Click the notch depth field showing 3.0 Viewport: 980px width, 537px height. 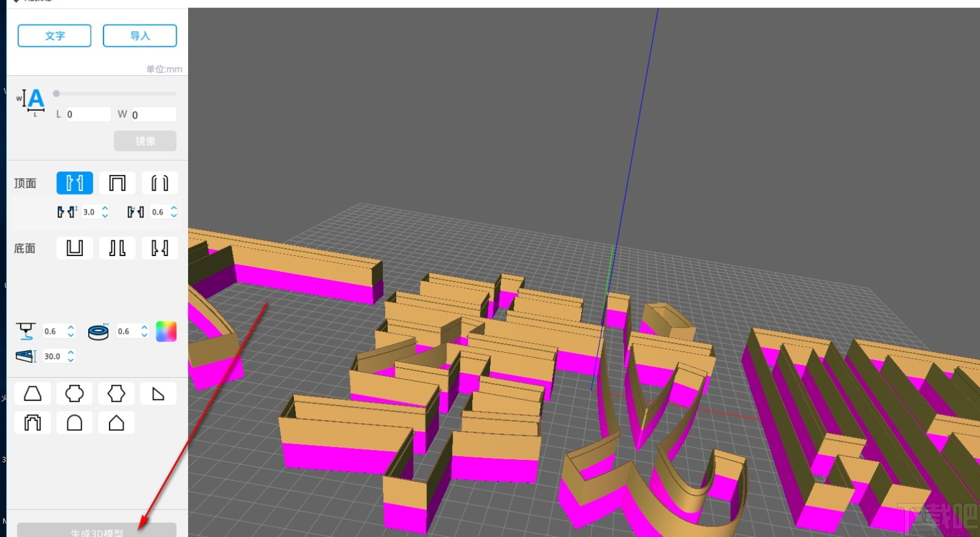pyautogui.click(x=90, y=212)
